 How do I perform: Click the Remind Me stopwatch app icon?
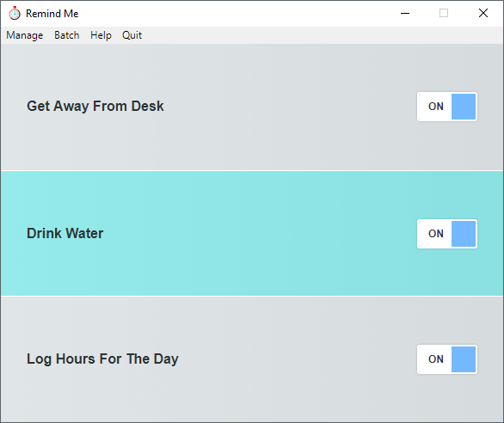tap(15, 14)
